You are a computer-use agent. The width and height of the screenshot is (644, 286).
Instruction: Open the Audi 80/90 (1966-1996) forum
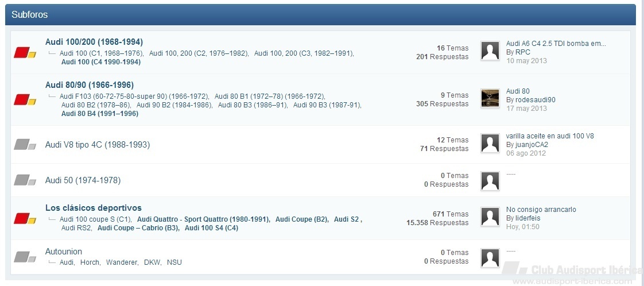tap(90, 85)
